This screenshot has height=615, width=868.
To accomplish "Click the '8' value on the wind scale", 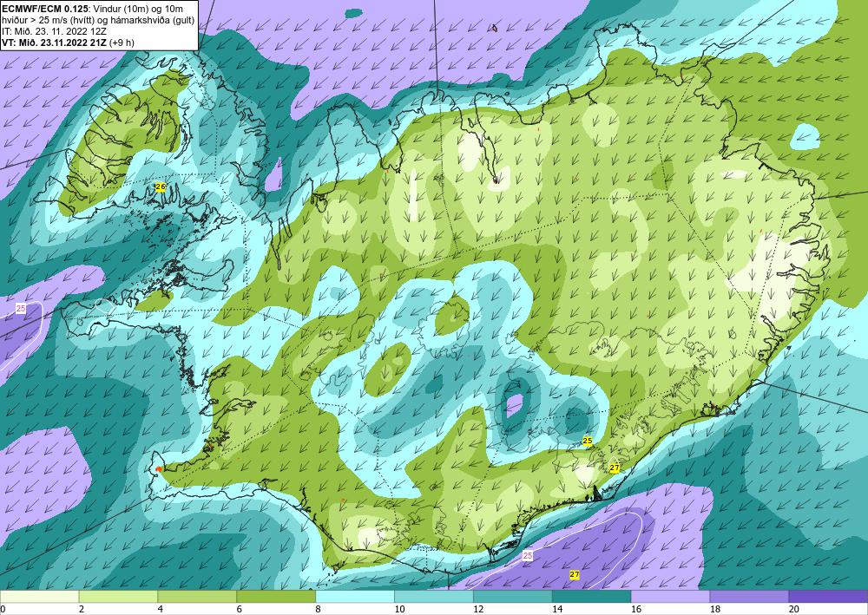I will 319,609.
